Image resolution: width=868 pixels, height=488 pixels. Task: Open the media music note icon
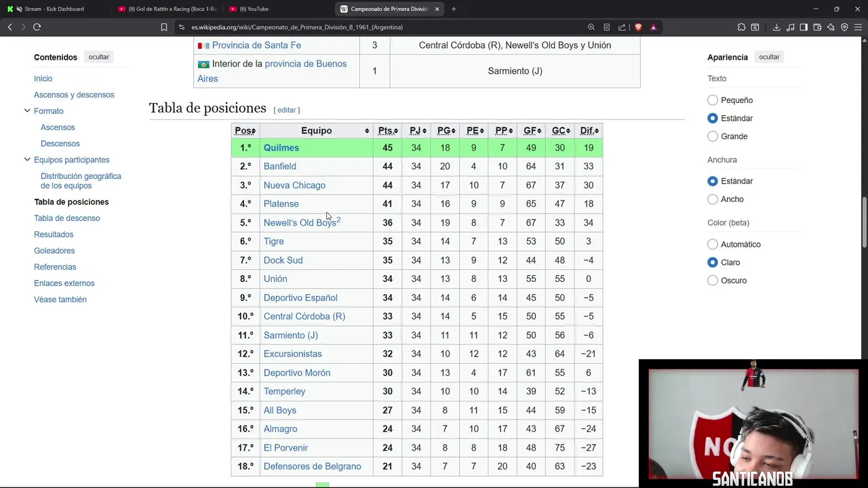pos(791,27)
